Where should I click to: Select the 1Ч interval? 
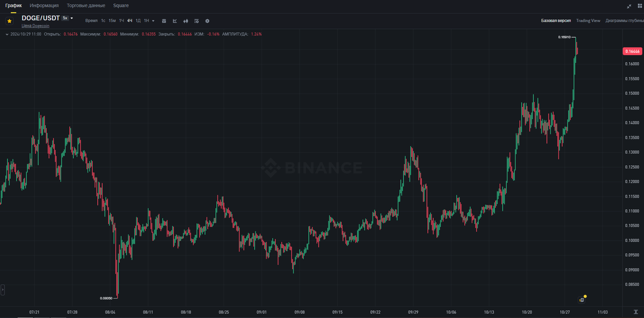[121, 20]
